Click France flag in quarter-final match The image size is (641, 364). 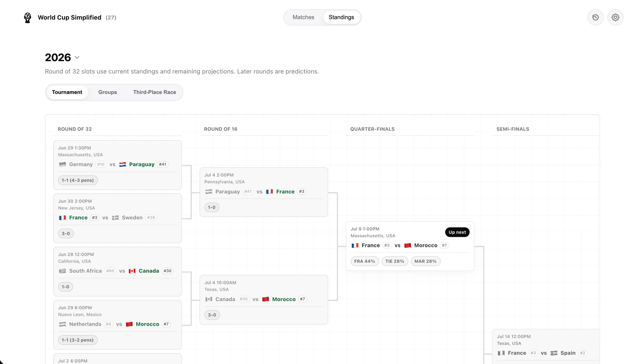pos(355,245)
